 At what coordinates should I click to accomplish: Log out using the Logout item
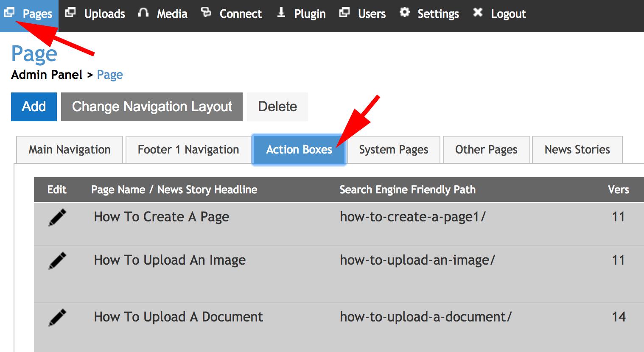tap(500, 14)
